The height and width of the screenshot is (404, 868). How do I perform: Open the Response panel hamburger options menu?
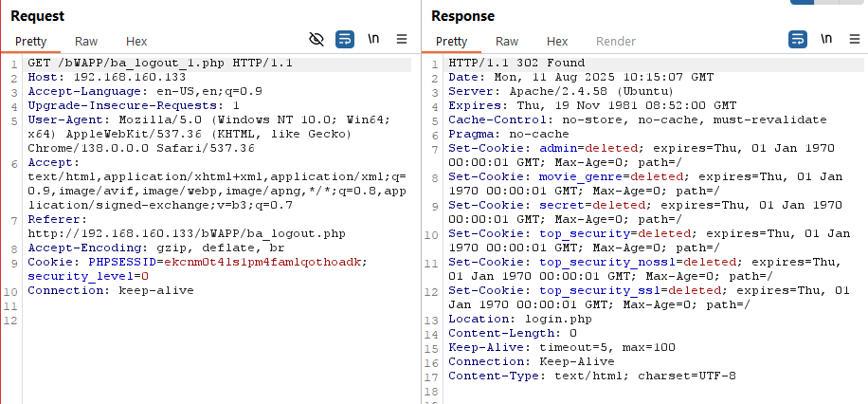click(854, 39)
